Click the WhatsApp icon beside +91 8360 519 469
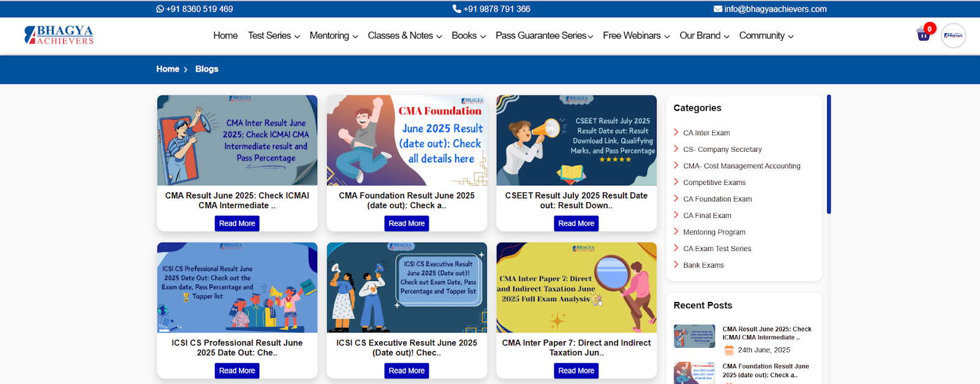This screenshot has width=980, height=384. (x=160, y=9)
